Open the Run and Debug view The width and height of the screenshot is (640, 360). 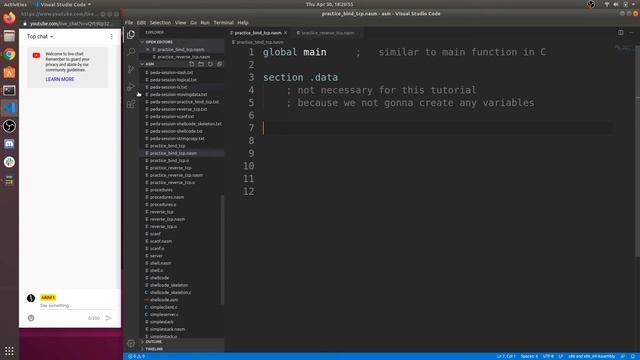click(x=131, y=87)
